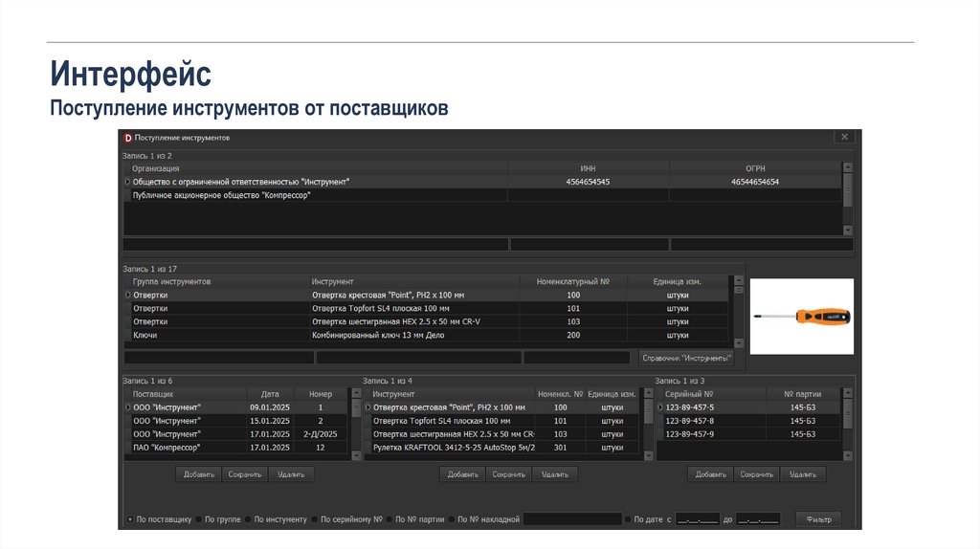Click scroll-up arrow of the suppliers table
980x549 pixels.
point(356,394)
